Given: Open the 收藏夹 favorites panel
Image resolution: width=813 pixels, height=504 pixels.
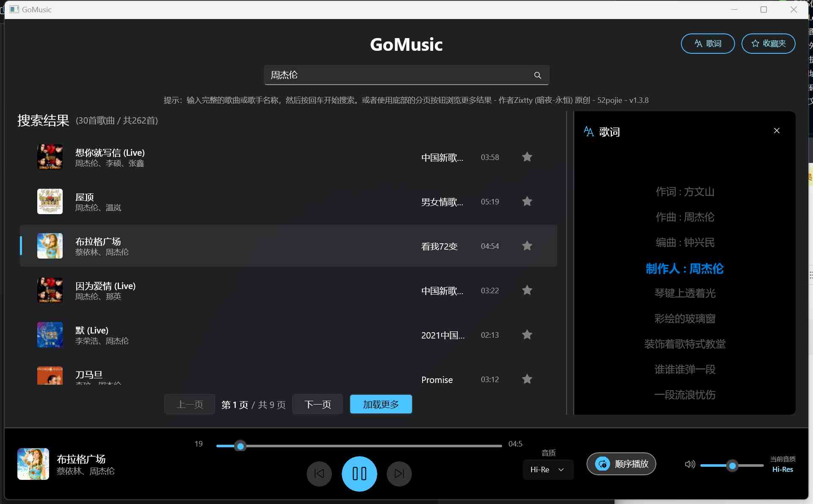Looking at the screenshot, I should (x=768, y=43).
